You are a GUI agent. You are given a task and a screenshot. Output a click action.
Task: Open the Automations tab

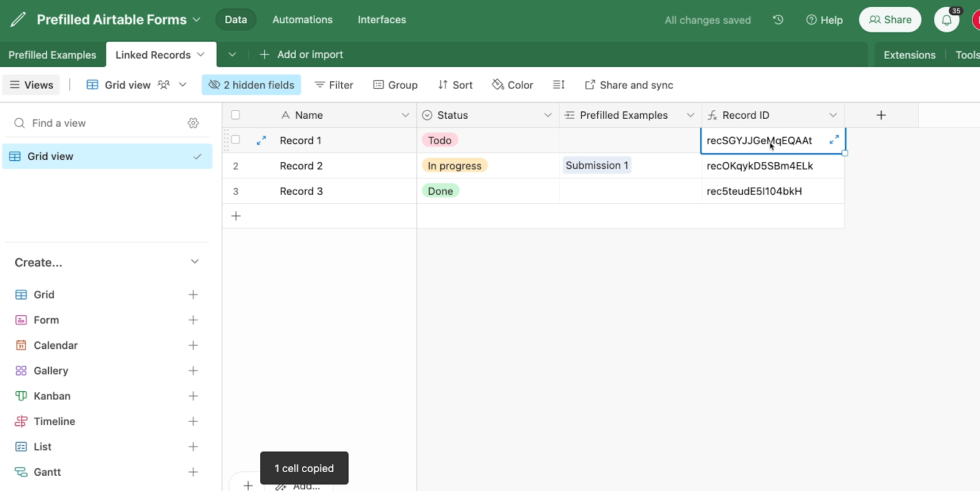click(302, 20)
